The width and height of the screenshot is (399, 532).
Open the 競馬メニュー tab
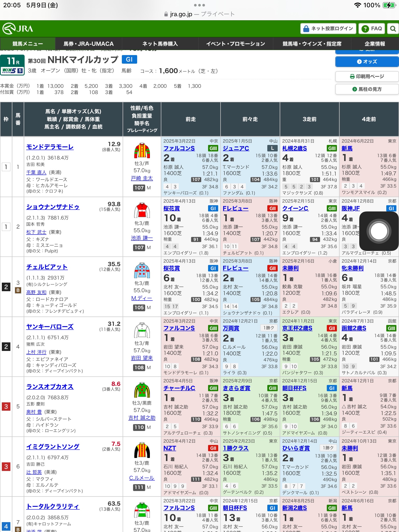(x=28, y=44)
